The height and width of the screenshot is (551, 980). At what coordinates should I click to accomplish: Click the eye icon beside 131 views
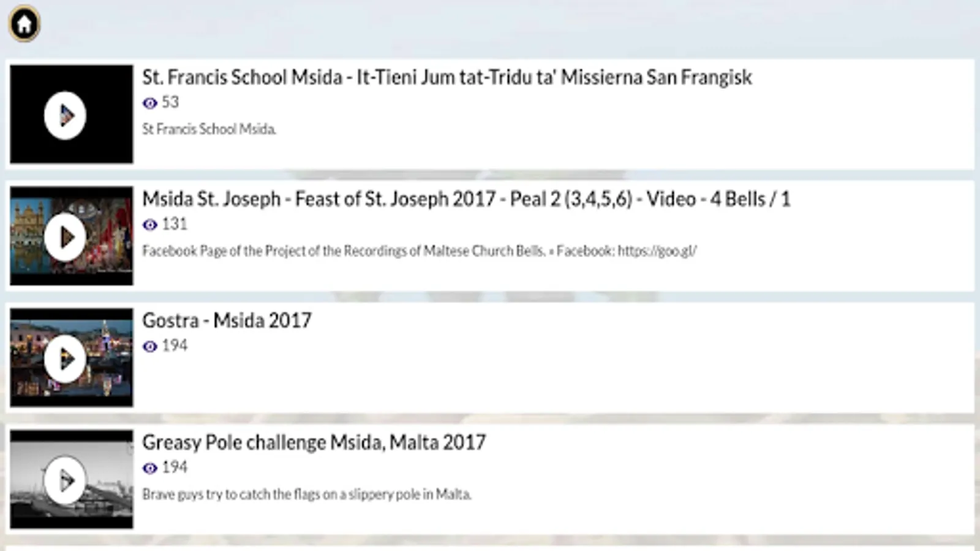[x=149, y=225]
